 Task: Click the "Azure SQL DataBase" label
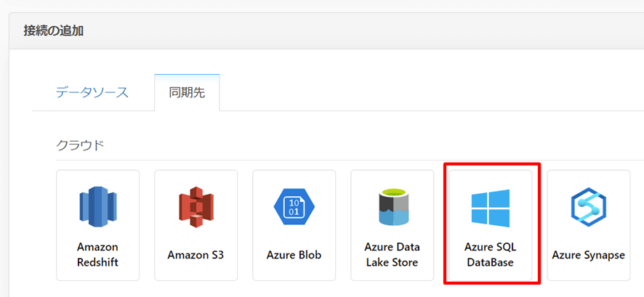tap(491, 254)
